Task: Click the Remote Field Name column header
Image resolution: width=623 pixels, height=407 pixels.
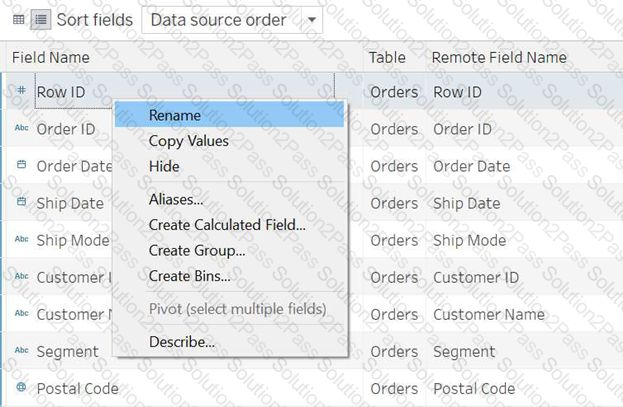Action: pos(499,58)
